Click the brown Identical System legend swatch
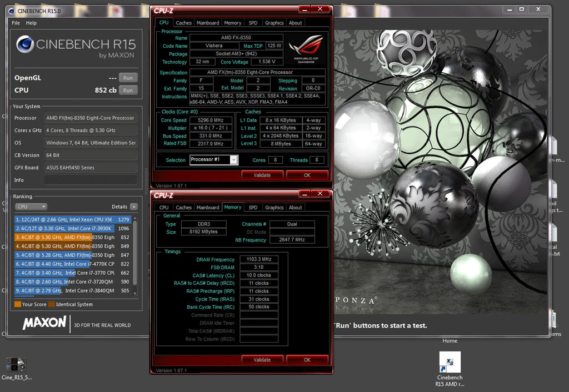This screenshot has width=569, height=392. [x=52, y=304]
